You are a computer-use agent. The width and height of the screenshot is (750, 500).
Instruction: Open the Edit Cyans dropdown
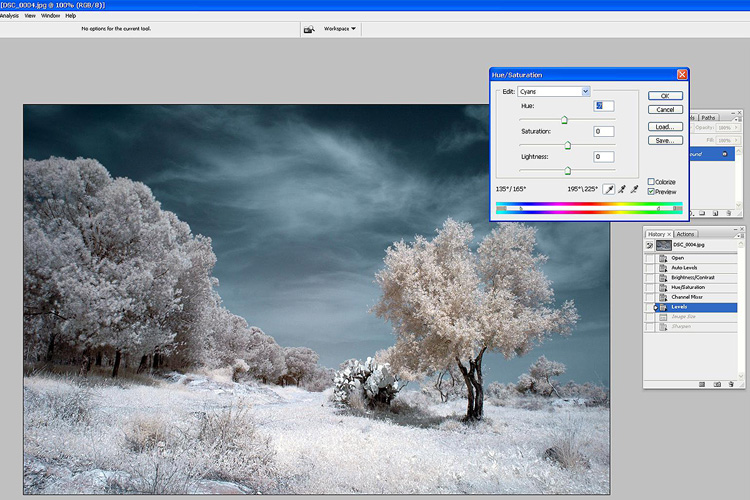tap(585, 91)
